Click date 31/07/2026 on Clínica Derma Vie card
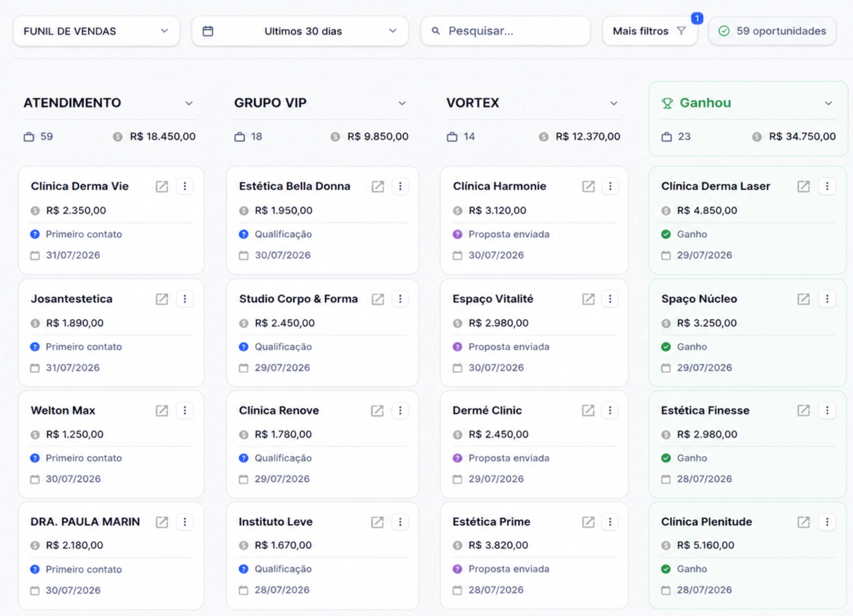853x616 pixels. 73,256
